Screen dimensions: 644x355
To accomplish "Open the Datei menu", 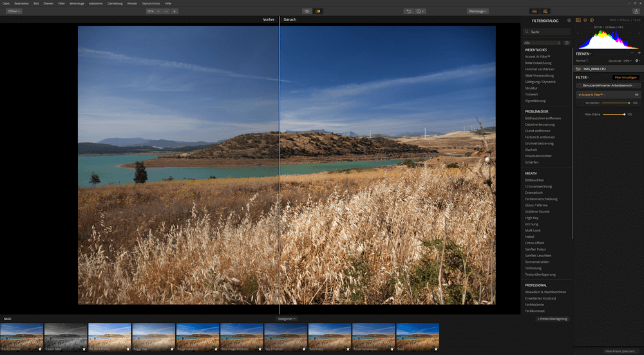I will click(6, 3).
